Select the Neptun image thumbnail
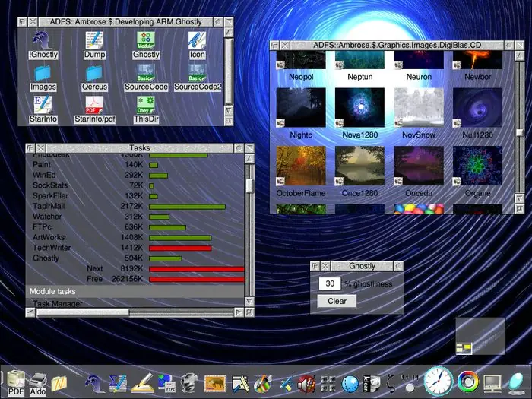The height and width of the screenshot is (399, 532). click(360, 61)
